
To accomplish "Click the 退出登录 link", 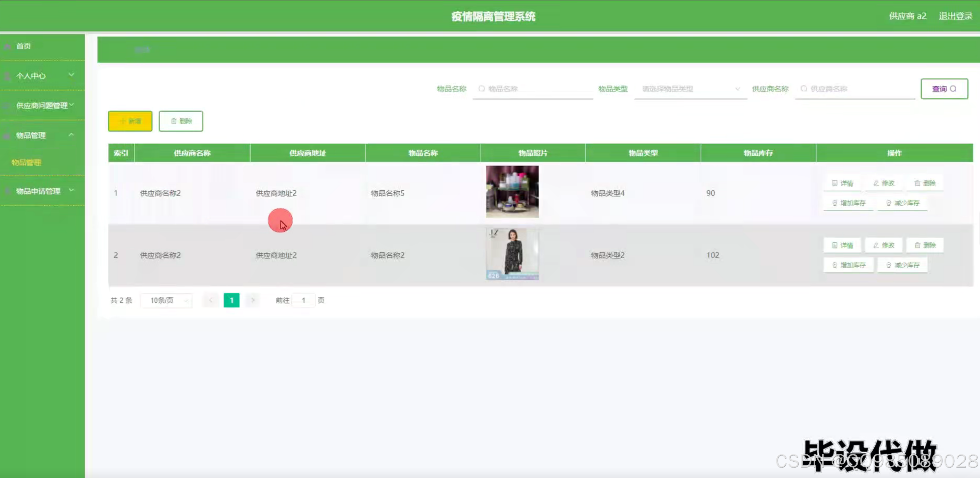I will tap(955, 16).
